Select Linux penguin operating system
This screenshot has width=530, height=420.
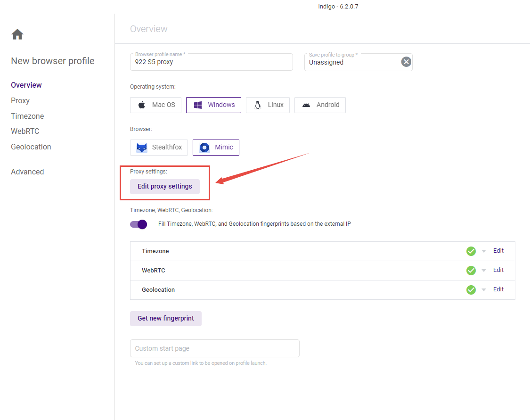tap(268, 105)
